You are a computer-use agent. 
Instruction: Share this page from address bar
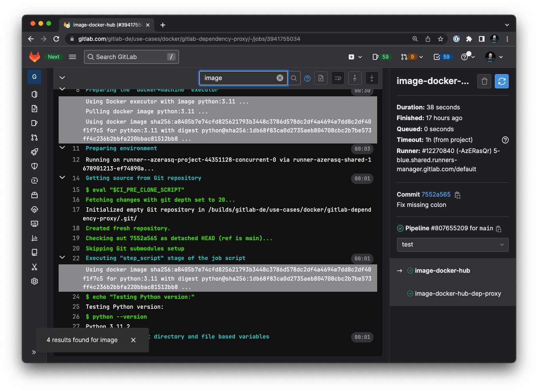coord(428,39)
